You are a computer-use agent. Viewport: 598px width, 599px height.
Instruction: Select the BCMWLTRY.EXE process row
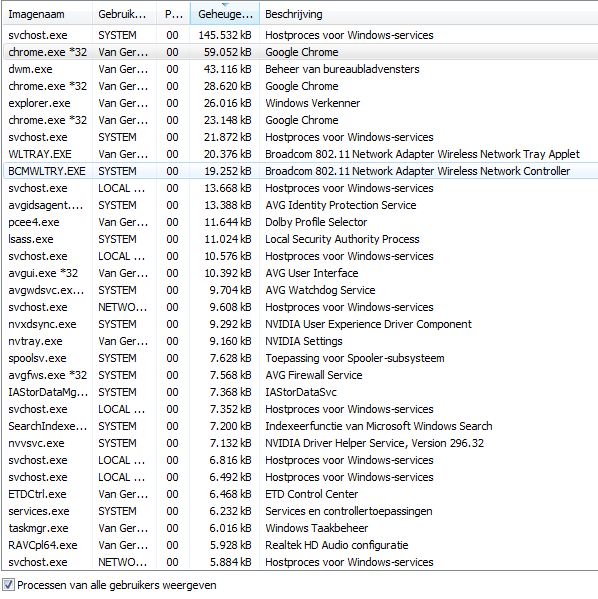point(300,171)
